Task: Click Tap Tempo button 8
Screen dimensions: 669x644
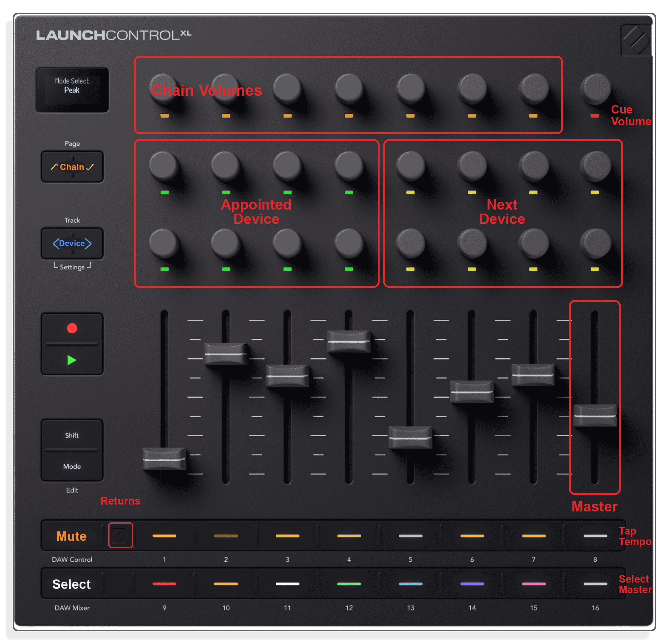Action: click(595, 536)
